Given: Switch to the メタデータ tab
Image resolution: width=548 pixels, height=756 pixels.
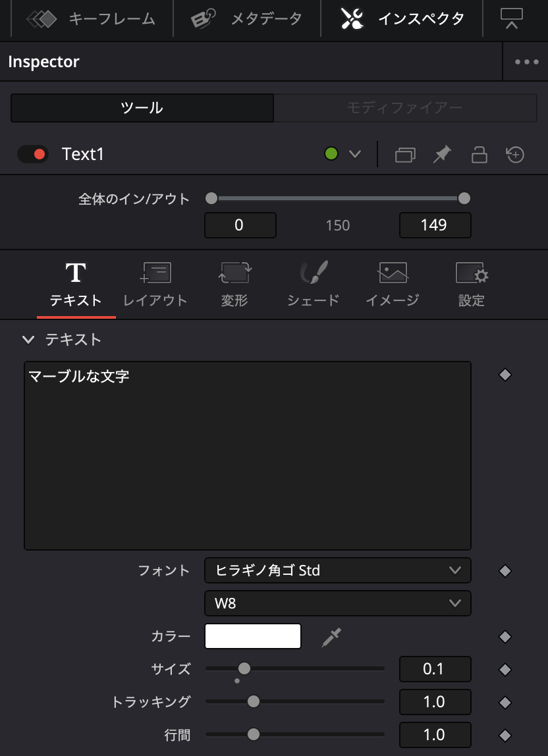Looking at the screenshot, I should tap(247, 19).
